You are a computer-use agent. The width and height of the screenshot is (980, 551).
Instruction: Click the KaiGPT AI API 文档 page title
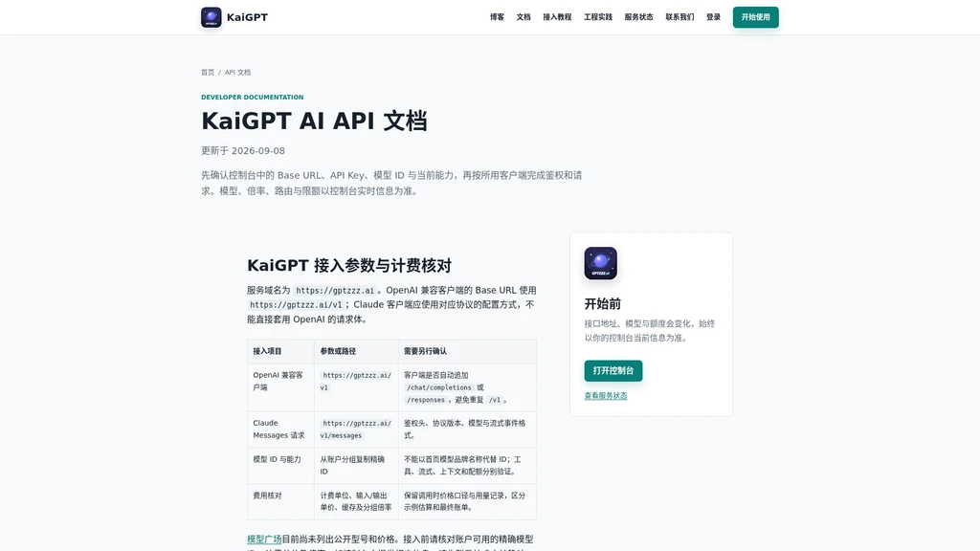[x=314, y=121]
